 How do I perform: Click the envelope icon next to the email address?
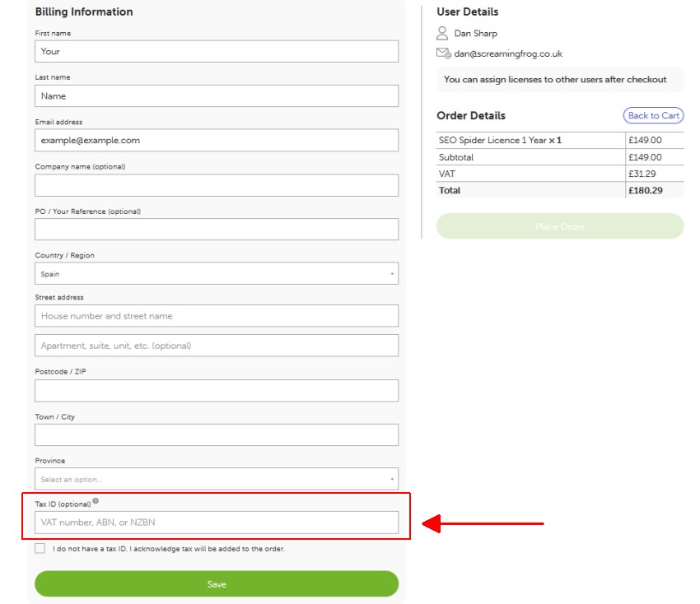[x=441, y=53]
